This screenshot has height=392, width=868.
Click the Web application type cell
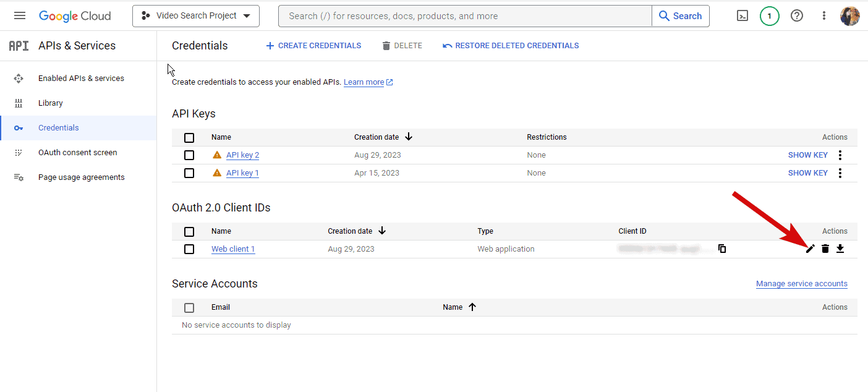coord(506,249)
